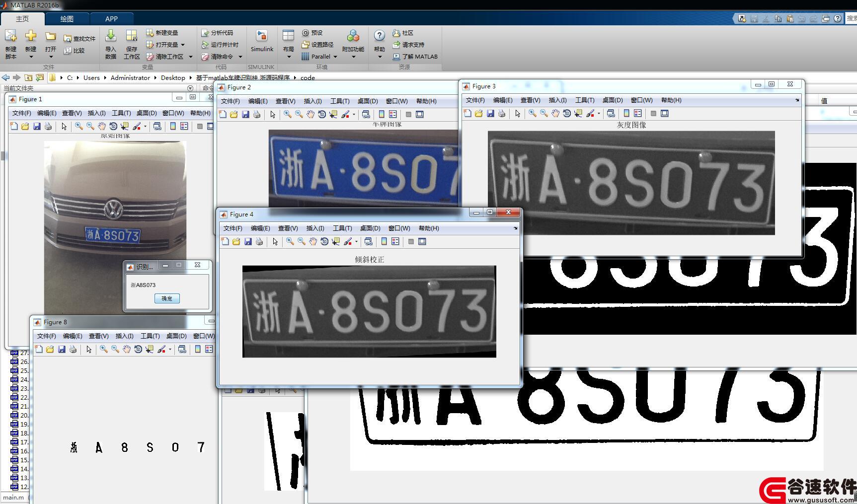Click Edit Plot arrow in Figure 3 toolbar

(x=517, y=113)
